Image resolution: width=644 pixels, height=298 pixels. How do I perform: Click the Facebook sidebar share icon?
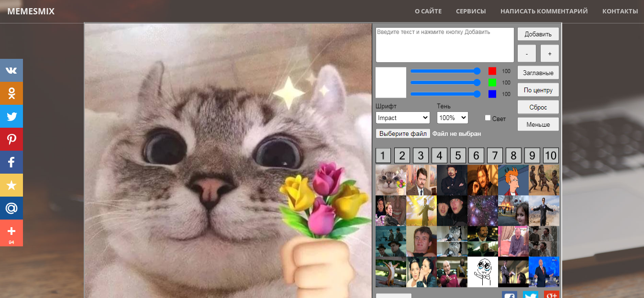(11, 163)
